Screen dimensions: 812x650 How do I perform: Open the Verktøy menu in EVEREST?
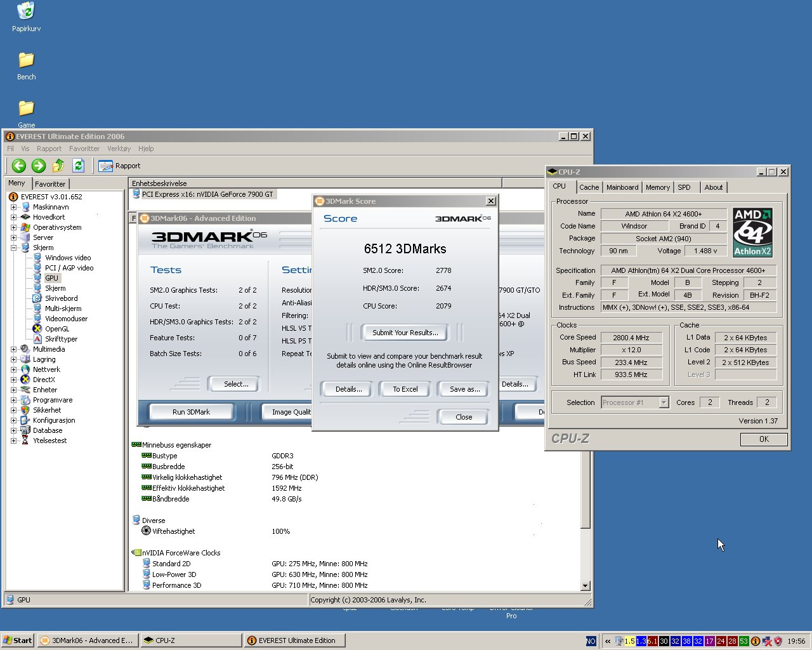(x=119, y=149)
